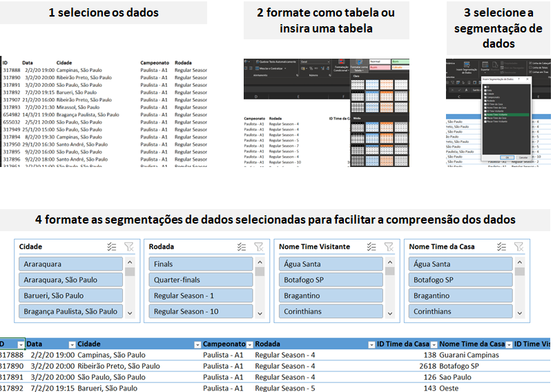Click the table cell '317891'
Screen dimensions: 553x392
tap(12, 378)
